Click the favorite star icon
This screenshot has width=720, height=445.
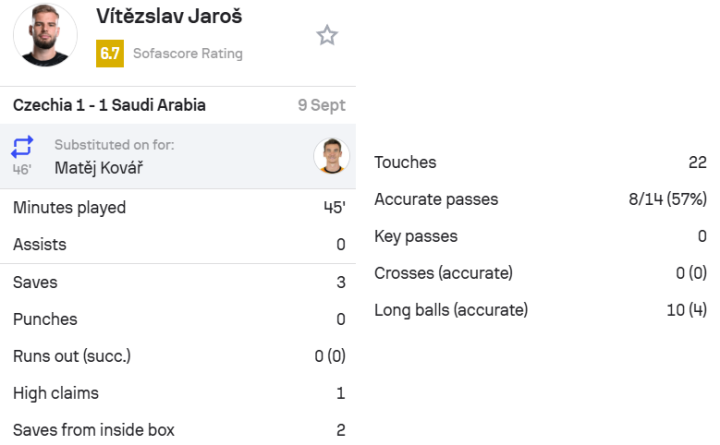[327, 35]
